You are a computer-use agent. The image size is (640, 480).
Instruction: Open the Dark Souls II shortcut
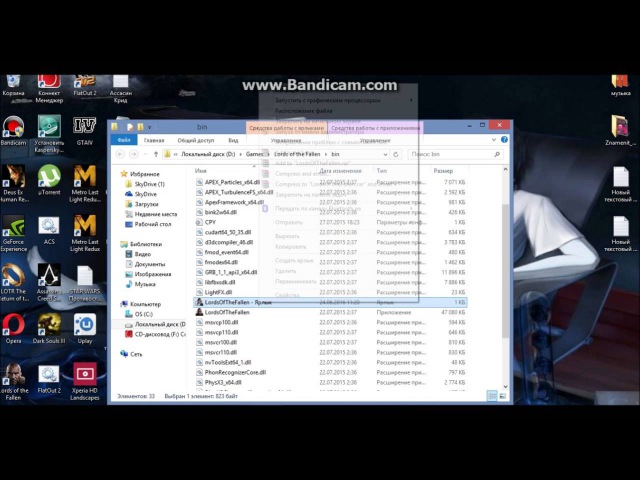(49, 329)
